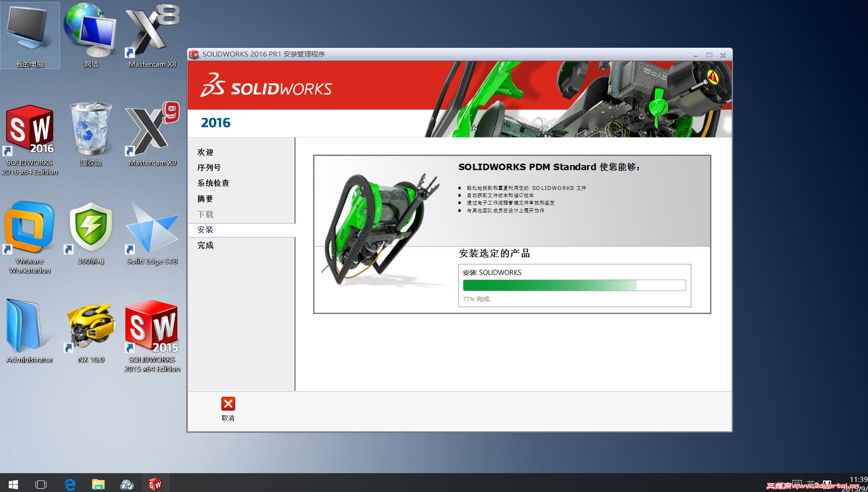
Task: Jump to the 完成 step
Action: tap(205, 245)
